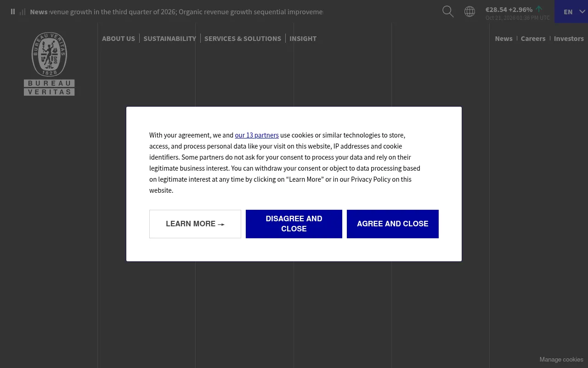Viewport: 588px width, 368px height.
Task: Open the About Us menu
Action: click(x=119, y=38)
